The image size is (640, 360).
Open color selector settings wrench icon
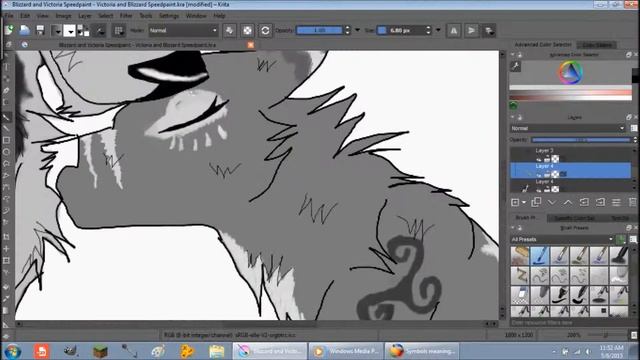516,66
